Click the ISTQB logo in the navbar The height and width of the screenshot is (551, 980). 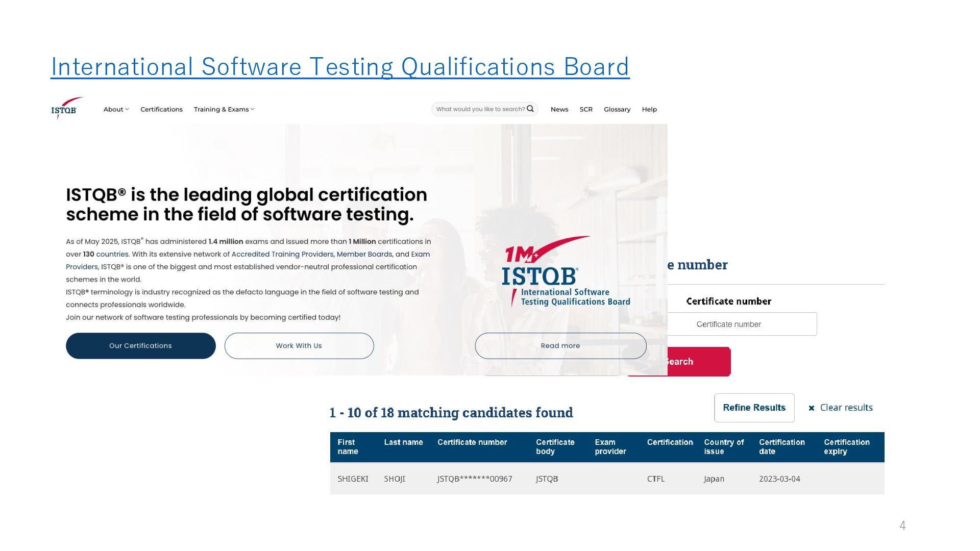coord(66,109)
